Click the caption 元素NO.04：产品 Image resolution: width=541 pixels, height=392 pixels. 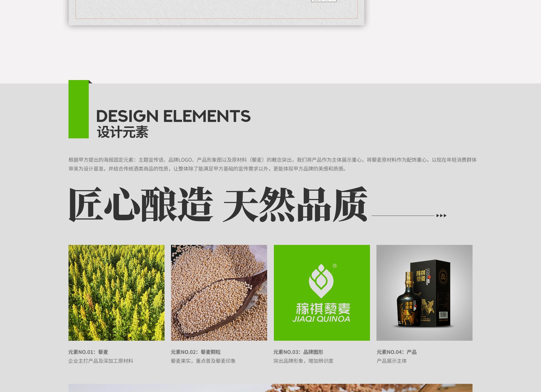396,352
